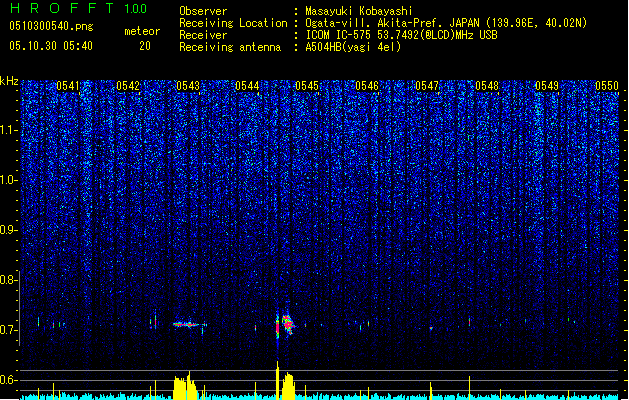Click the 0546 time marker
Image resolution: width=629 pixels, height=400 pixels.
tap(367, 86)
